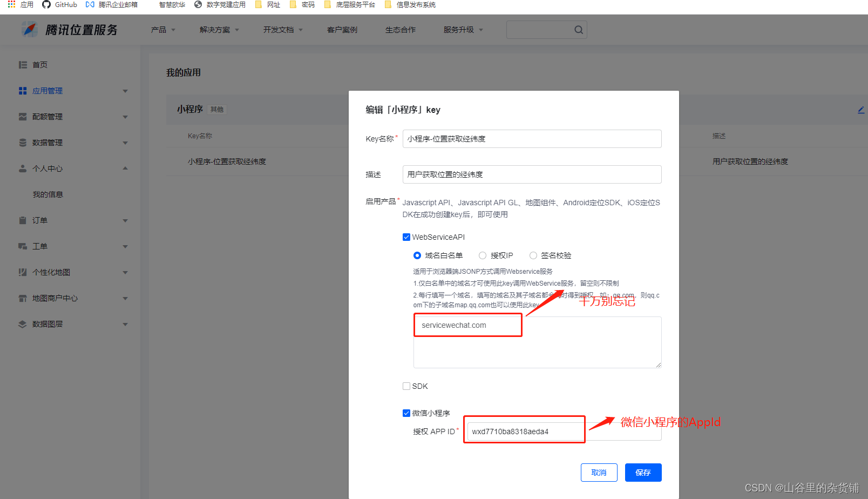This screenshot has width=868, height=499.
Task: Expand the 工单 sidebar arrow
Action: [x=125, y=247]
